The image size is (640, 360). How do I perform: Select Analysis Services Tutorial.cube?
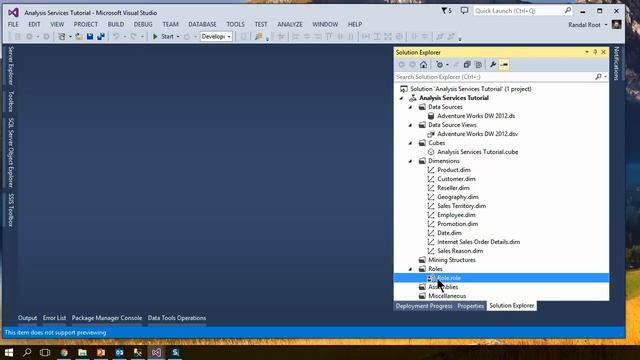(x=478, y=152)
